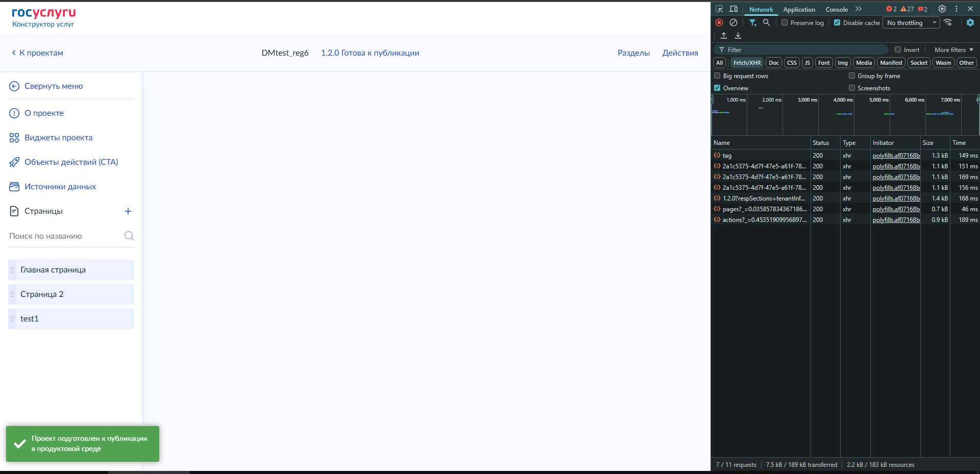Open the Действия menu

680,53
